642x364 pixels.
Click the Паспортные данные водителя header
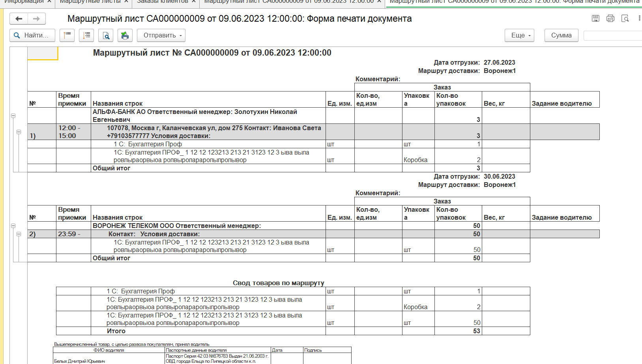click(x=218, y=350)
